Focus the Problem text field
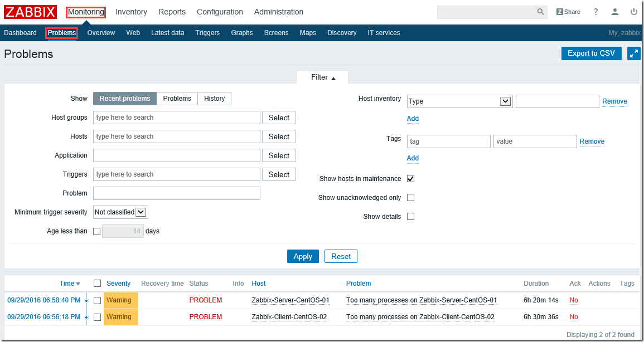The image size is (644, 342). click(x=177, y=193)
